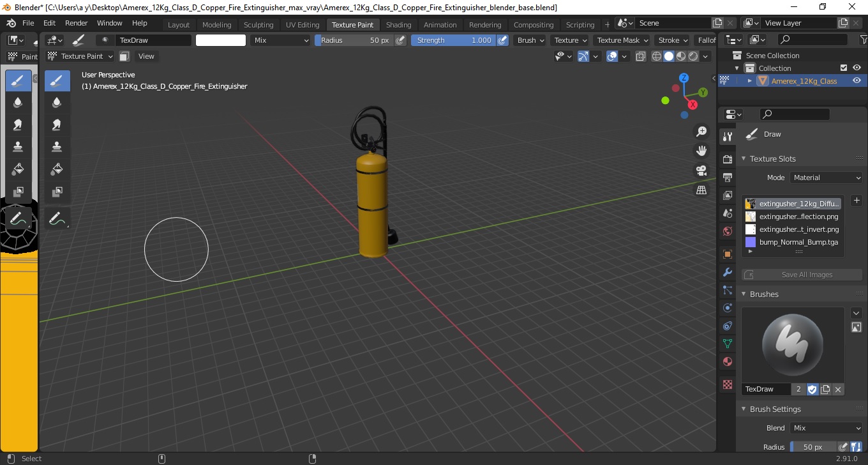The image size is (868, 465).
Task: Hide Amerex_12Kg_Class object with eye icon
Action: [x=857, y=80]
